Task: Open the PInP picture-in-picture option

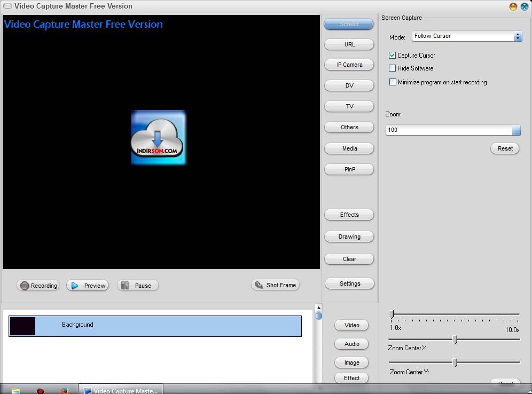Action: pyautogui.click(x=349, y=169)
